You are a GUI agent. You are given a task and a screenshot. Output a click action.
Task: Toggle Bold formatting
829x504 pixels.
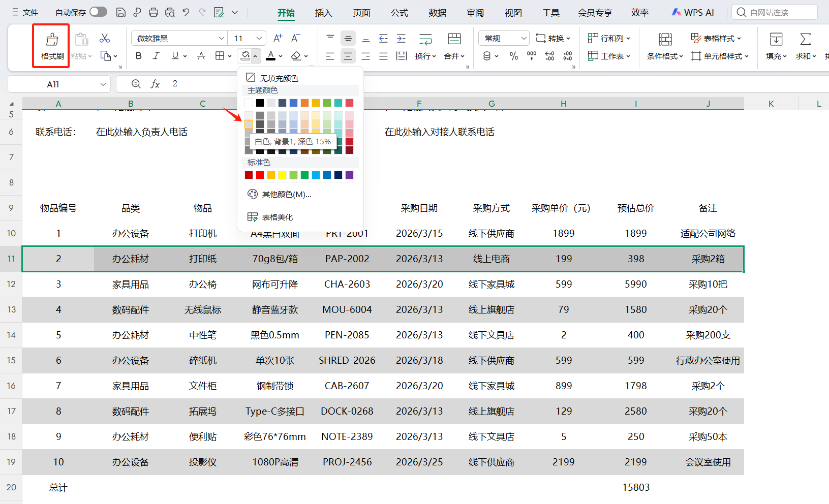pyautogui.click(x=138, y=56)
